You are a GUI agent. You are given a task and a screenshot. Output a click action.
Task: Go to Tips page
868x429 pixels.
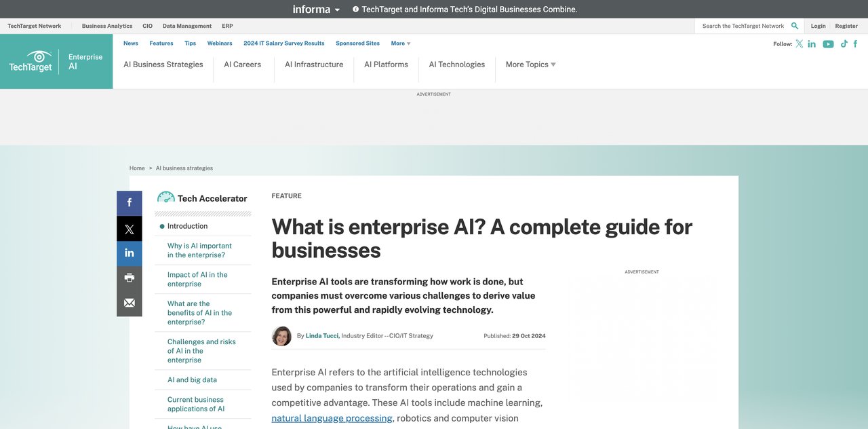click(x=190, y=43)
